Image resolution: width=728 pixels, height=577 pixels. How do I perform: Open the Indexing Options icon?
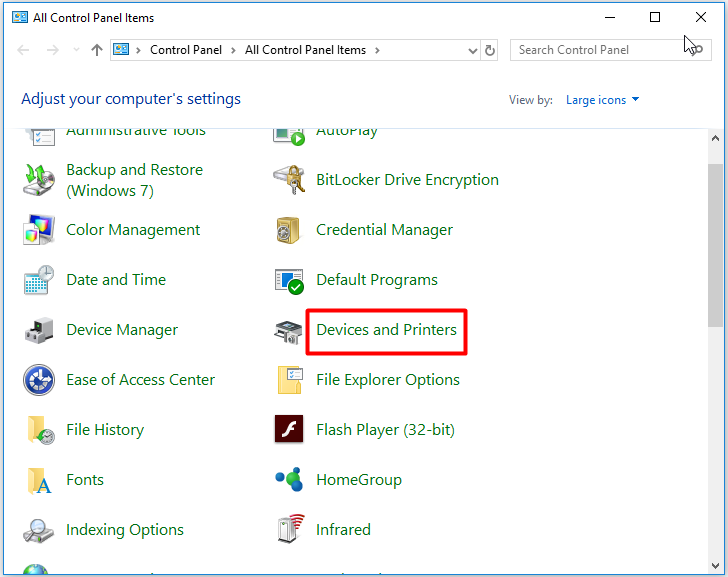point(39,531)
